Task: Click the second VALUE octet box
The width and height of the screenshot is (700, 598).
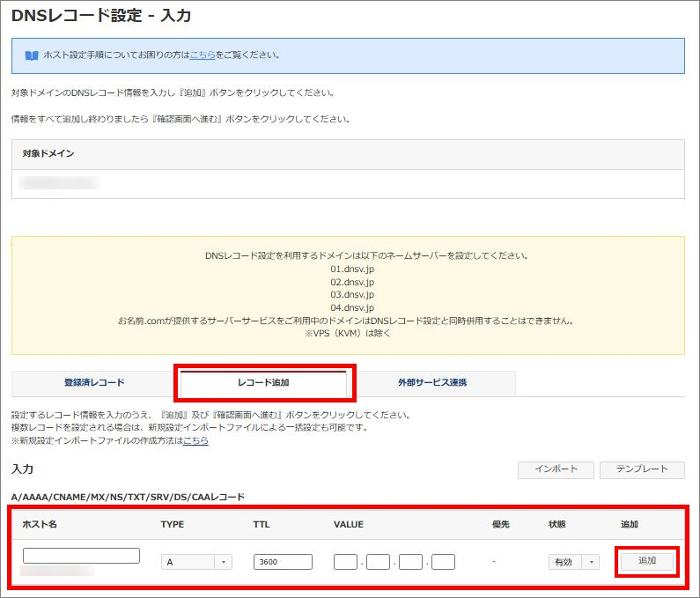Action: click(x=378, y=562)
